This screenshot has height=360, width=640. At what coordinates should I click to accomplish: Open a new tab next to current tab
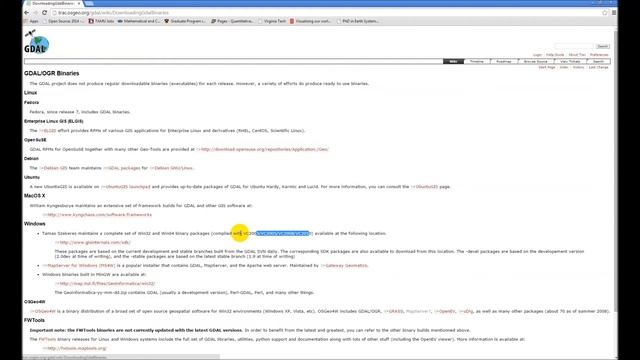click(x=89, y=3)
